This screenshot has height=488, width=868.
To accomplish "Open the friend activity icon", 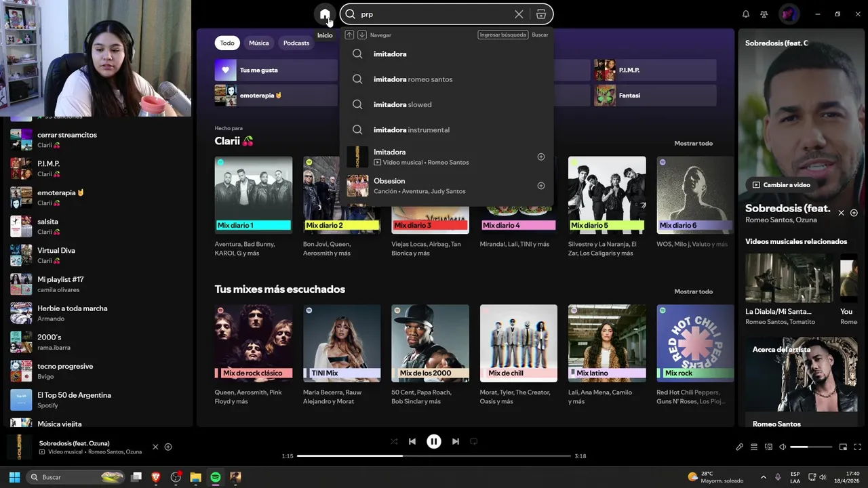I will pos(764,14).
